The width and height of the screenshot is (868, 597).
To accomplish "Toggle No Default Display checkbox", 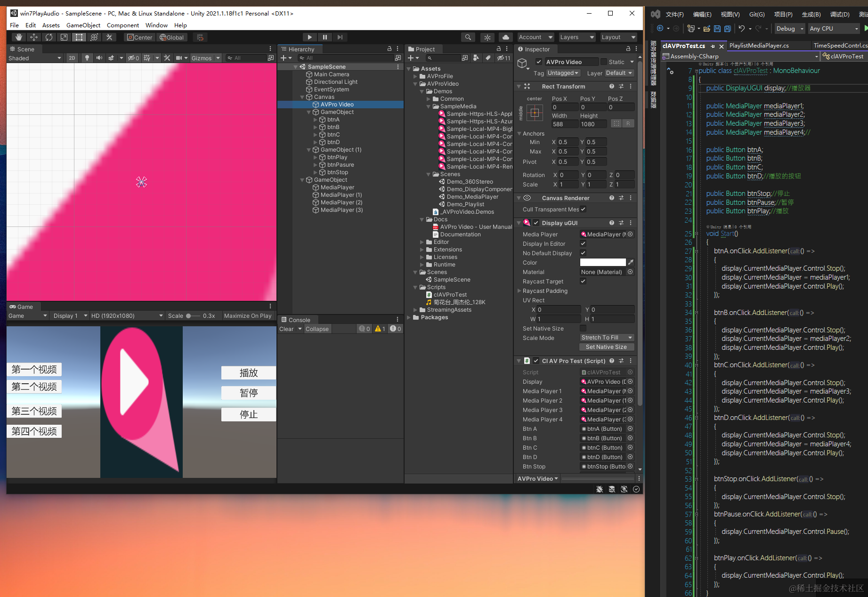I will coord(583,253).
